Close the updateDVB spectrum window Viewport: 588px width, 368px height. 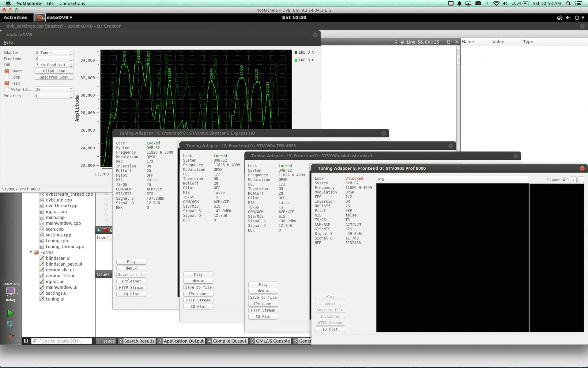coord(315,35)
